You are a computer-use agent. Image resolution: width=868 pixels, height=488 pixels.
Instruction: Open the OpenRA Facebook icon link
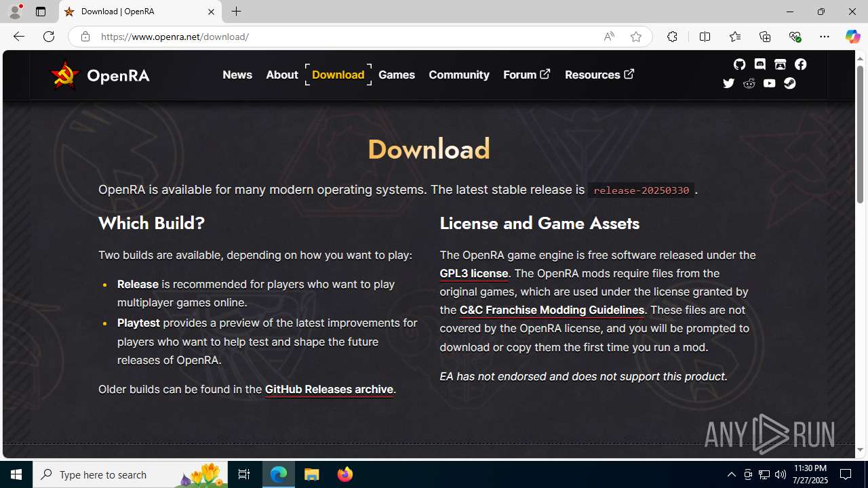pyautogui.click(x=800, y=64)
